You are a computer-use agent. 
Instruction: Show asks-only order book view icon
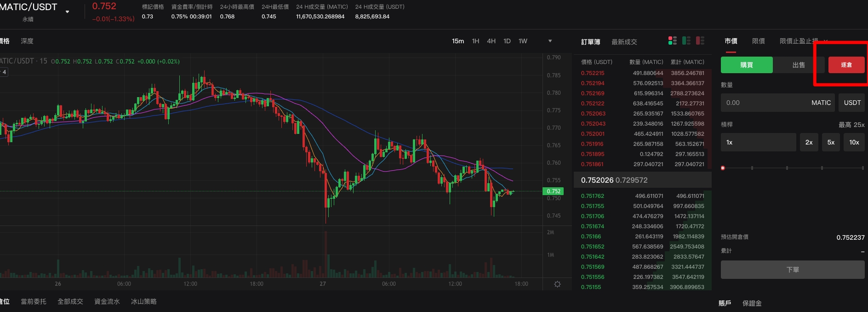click(x=700, y=41)
